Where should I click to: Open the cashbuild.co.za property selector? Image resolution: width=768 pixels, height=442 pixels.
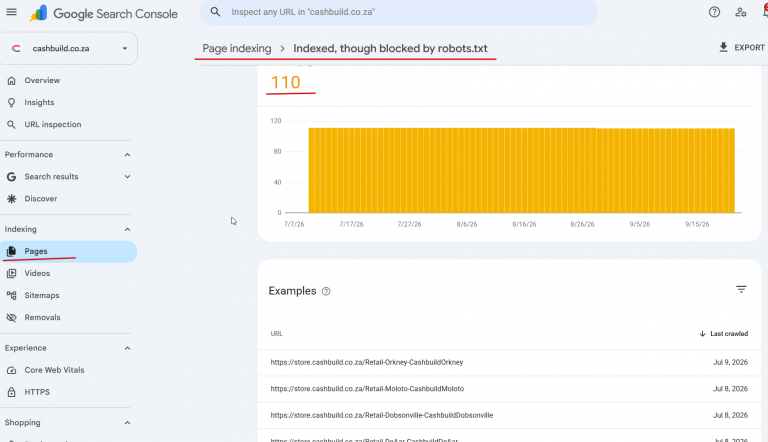click(69, 49)
